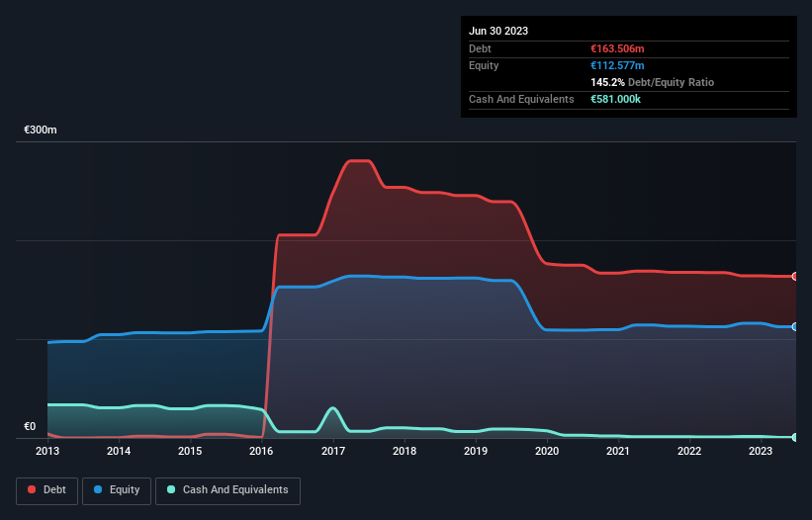Select the 2023 x-axis label
Viewport: 812px width, 520px height.
click(761, 451)
